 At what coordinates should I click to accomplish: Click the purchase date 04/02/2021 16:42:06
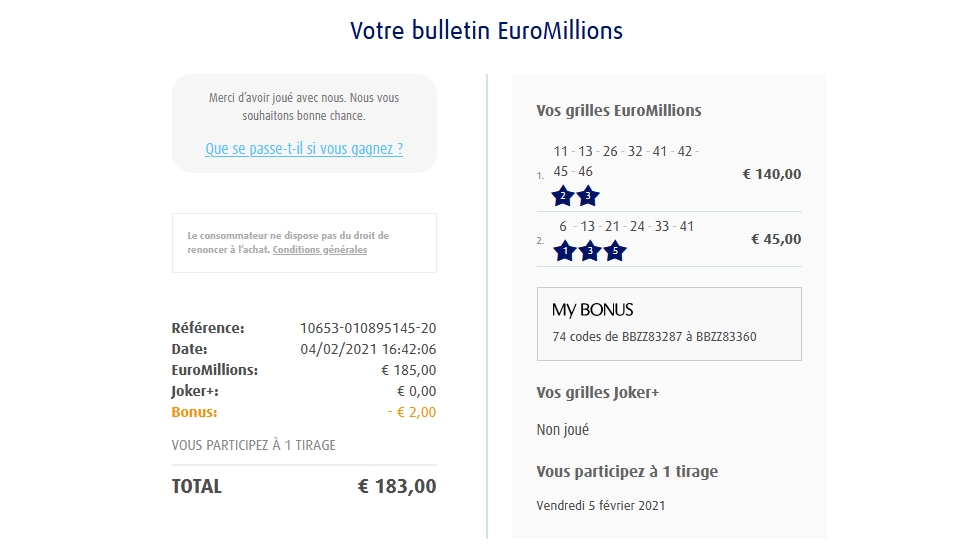point(368,349)
